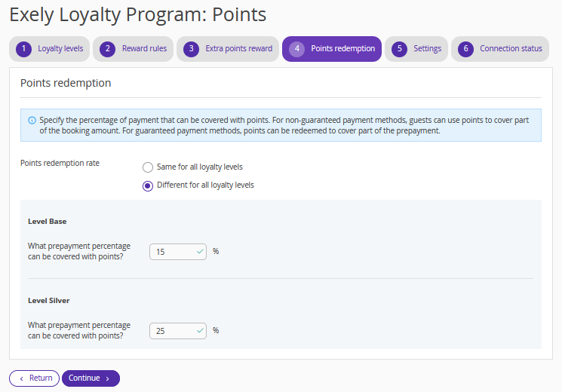Click the step 6 number circle icon
562x392 pixels.
coord(465,49)
